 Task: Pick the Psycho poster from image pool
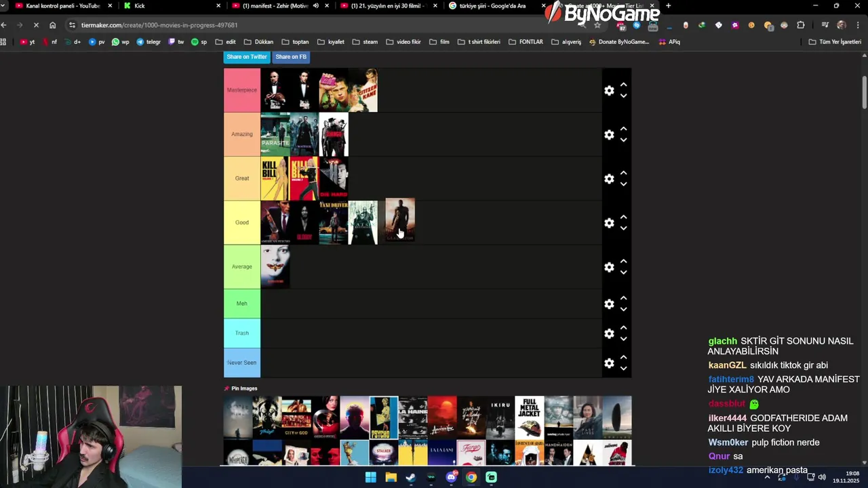click(384, 418)
